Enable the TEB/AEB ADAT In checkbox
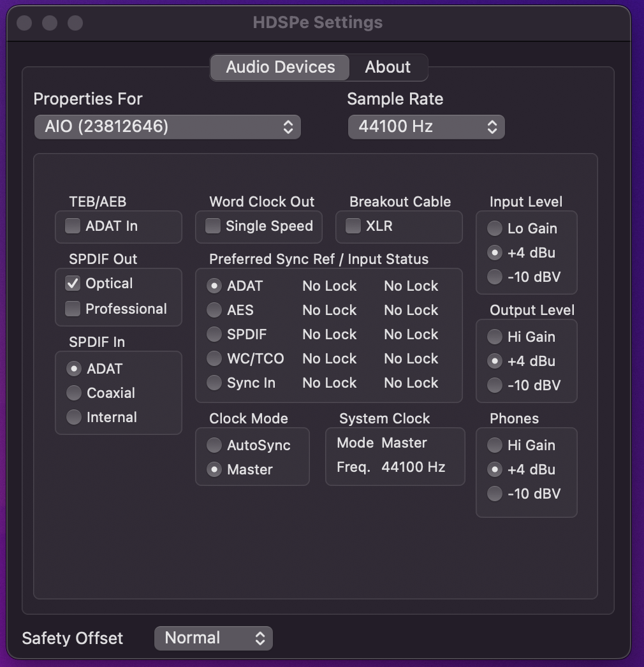 click(73, 226)
